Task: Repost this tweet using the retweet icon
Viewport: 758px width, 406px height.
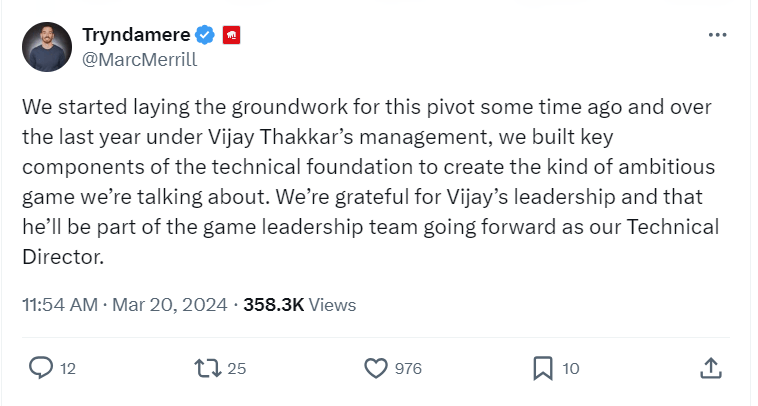Action: tap(208, 368)
